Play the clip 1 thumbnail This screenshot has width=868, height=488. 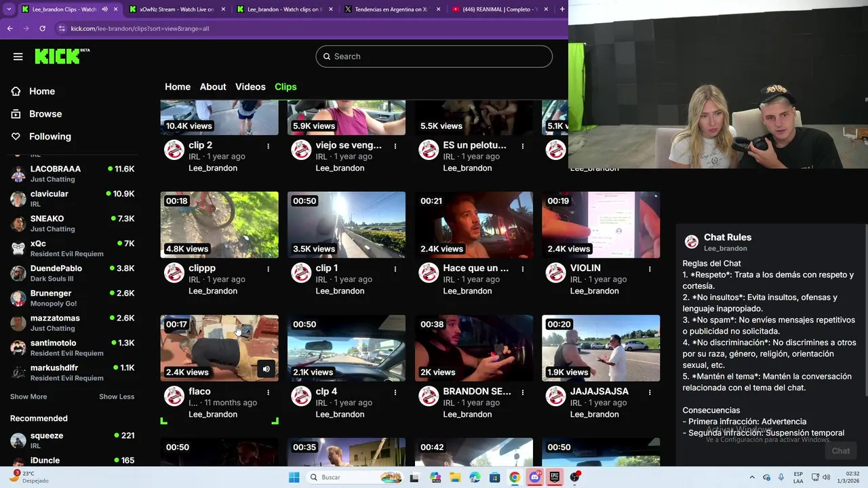coord(347,224)
